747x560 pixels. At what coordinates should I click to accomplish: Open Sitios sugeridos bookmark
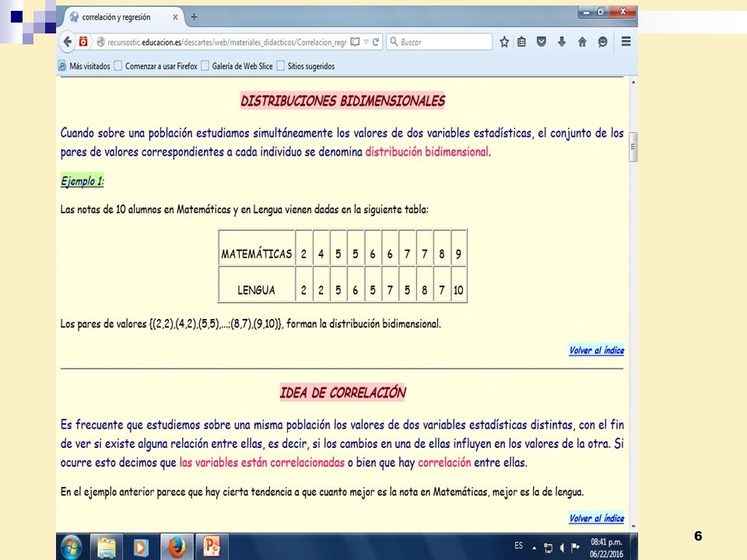tap(305, 66)
